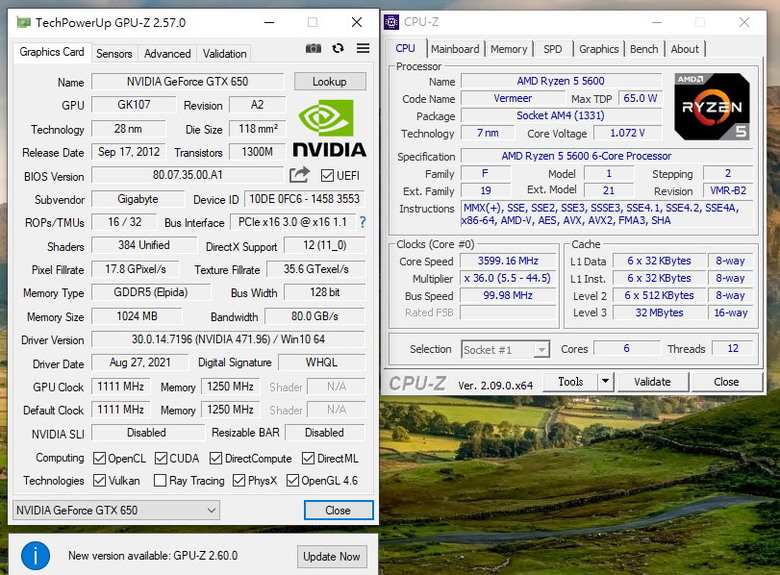Click the Bus Interface question mark
Screen dimensions: 780x575
coord(363,222)
